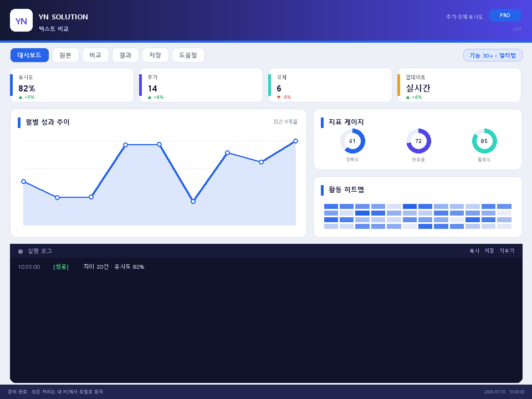
Task: Open the 도움말 tab
Action: [188, 55]
